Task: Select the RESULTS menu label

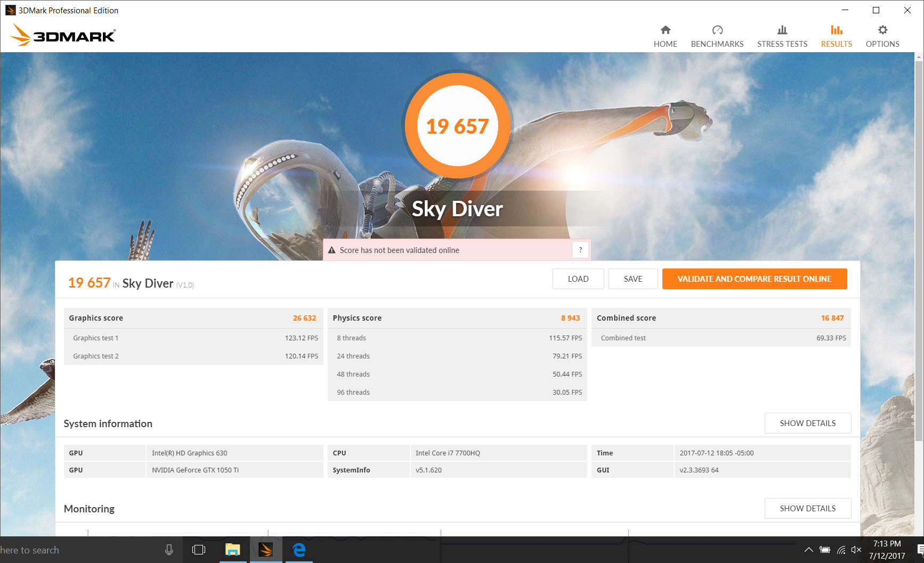Action: pos(837,44)
